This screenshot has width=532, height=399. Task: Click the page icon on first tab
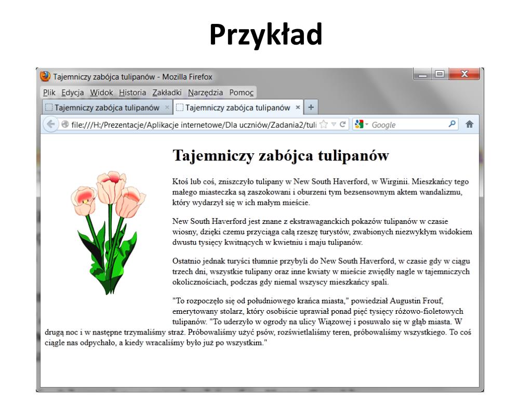click(x=49, y=108)
